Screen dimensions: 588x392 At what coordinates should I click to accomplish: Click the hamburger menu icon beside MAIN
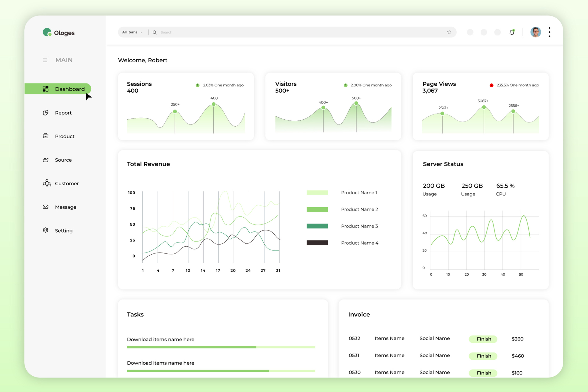pyautogui.click(x=45, y=60)
